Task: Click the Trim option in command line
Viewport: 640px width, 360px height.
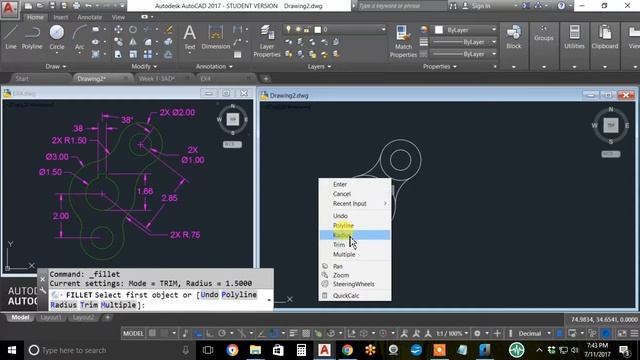Action: point(88,305)
